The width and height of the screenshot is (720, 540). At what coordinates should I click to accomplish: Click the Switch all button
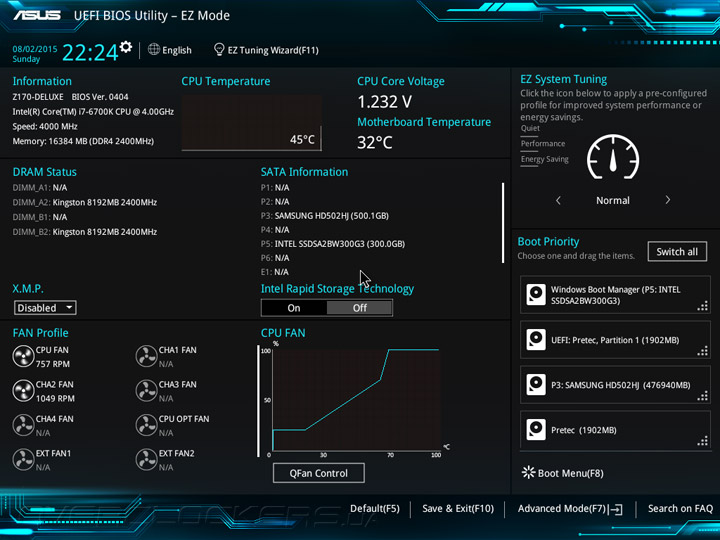pos(677,252)
